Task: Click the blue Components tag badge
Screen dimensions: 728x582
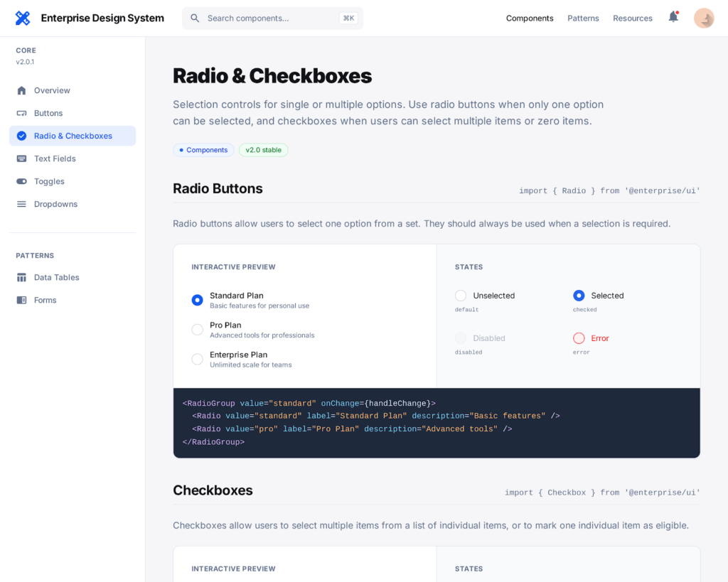Action: click(203, 150)
